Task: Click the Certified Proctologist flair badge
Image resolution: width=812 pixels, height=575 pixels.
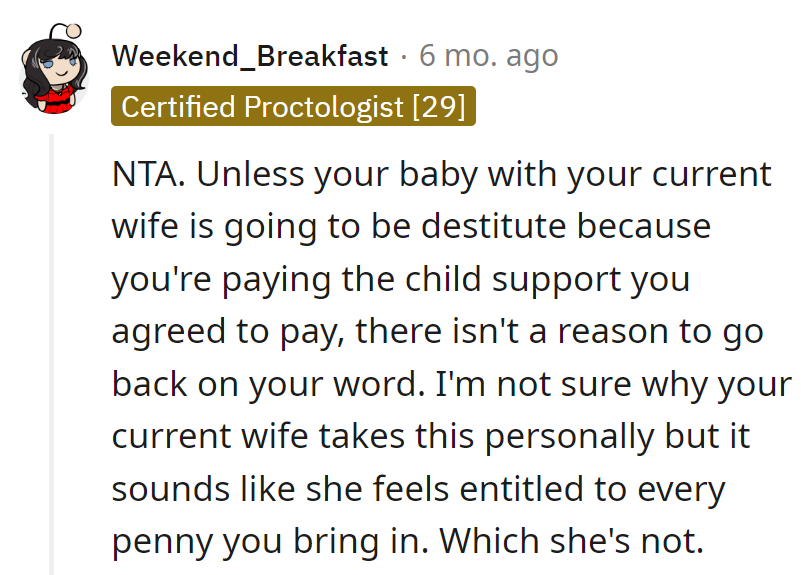Action: click(x=293, y=107)
